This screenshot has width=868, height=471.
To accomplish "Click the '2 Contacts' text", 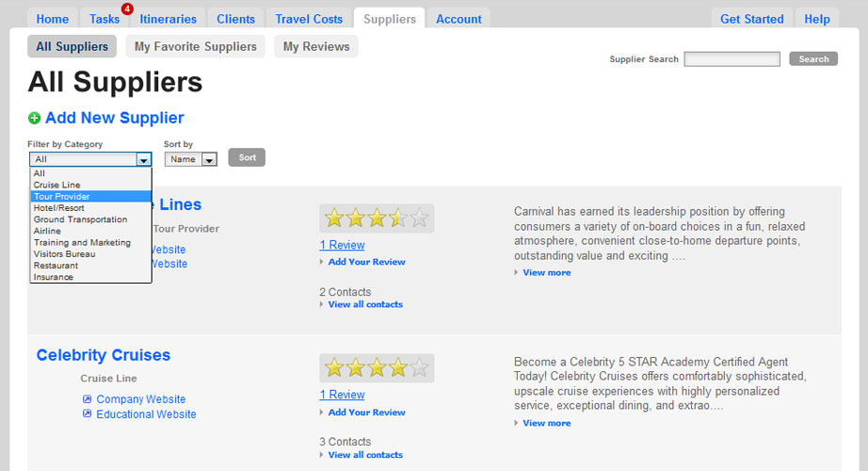I will [345, 292].
